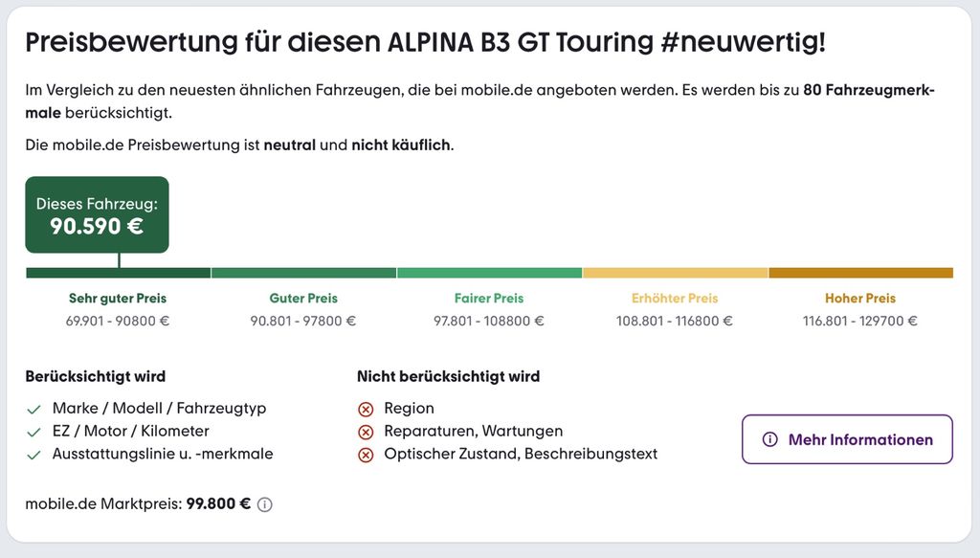The width and height of the screenshot is (980, 558).
Task: Click the red cross icon beside Optischer Zustand
Action: point(366,455)
